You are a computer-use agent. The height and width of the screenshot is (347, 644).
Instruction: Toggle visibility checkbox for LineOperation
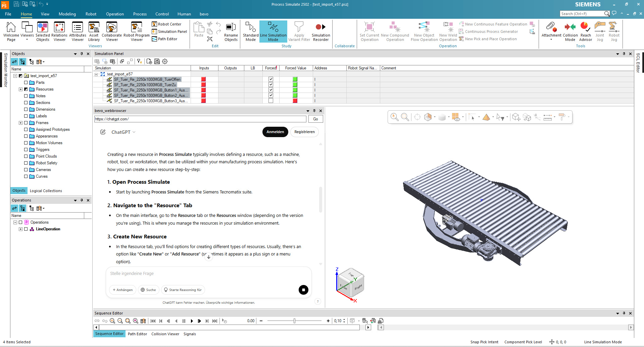coord(26,229)
